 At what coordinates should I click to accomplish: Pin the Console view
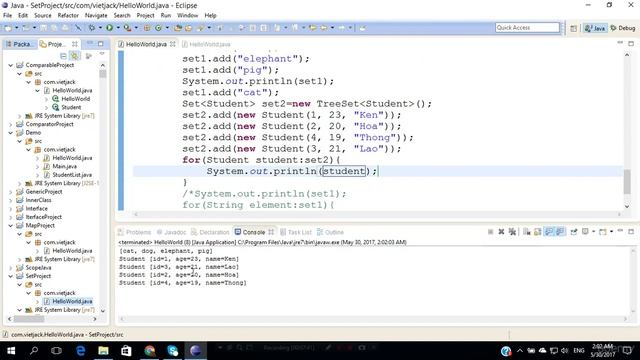[574, 232]
